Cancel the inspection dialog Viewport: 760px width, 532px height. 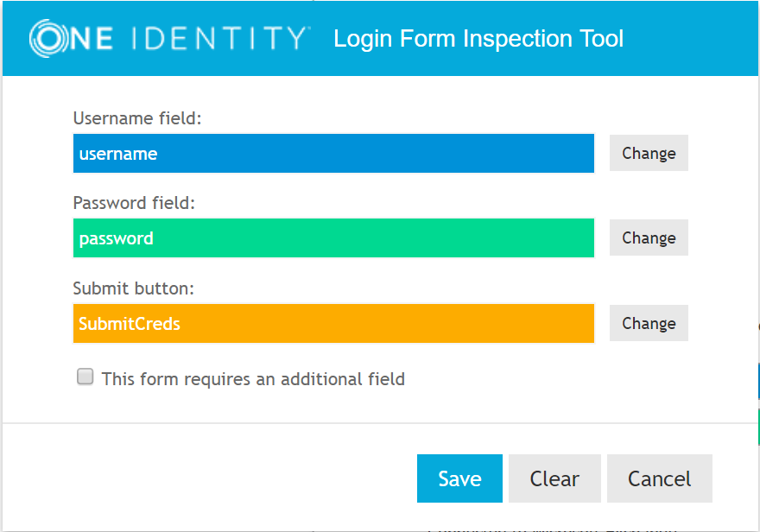[x=660, y=478]
